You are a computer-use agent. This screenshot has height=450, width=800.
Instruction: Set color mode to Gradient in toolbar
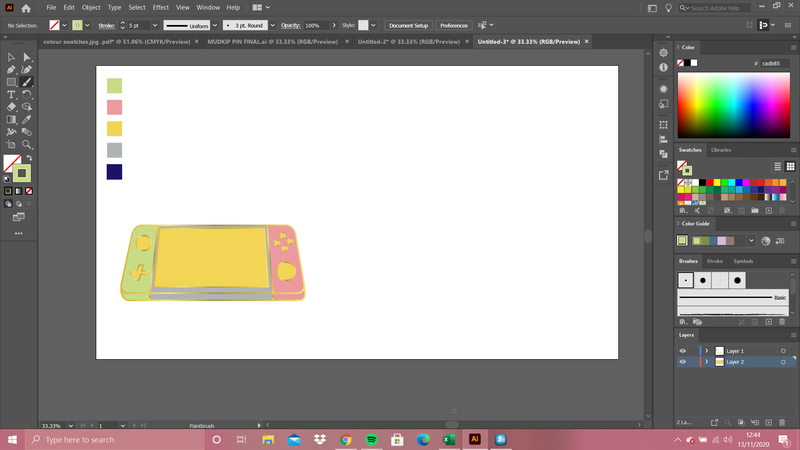(18, 191)
